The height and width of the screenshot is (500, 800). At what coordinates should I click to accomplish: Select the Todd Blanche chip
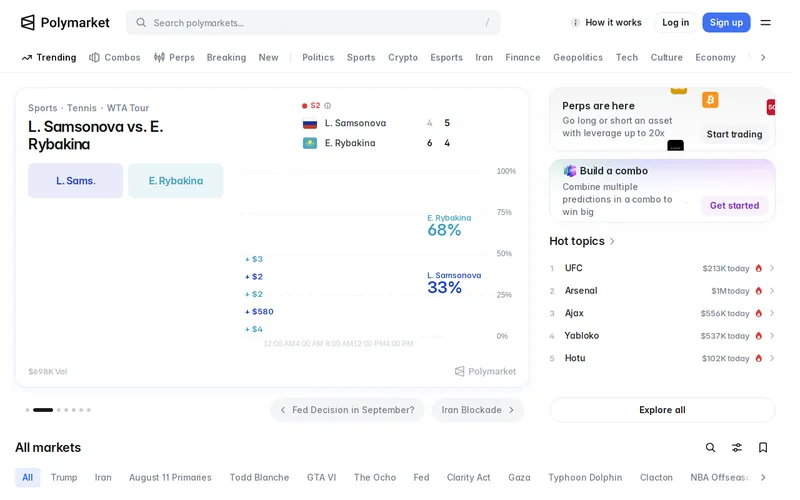(259, 478)
